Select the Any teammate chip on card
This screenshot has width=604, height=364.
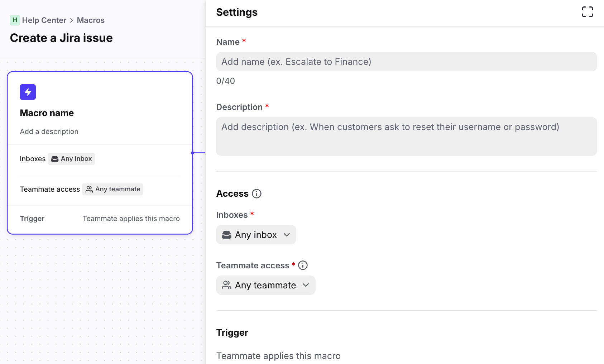[x=113, y=189]
